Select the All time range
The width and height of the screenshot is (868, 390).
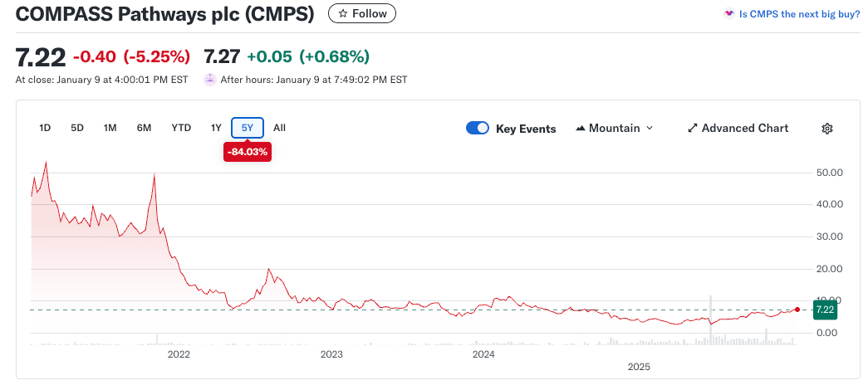coord(280,128)
